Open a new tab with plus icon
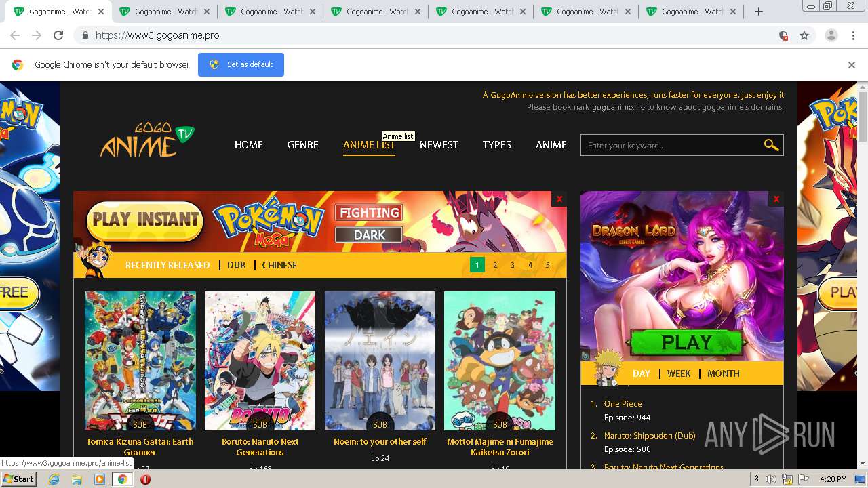868x488 pixels. pyautogui.click(x=759, y=12)
